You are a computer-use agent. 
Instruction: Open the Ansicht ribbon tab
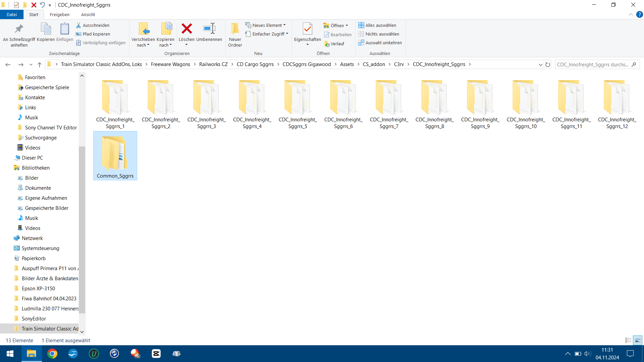88,15
